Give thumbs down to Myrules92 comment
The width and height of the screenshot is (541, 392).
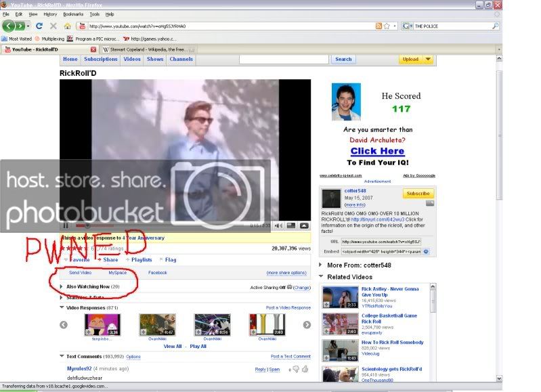coord(296,370)
